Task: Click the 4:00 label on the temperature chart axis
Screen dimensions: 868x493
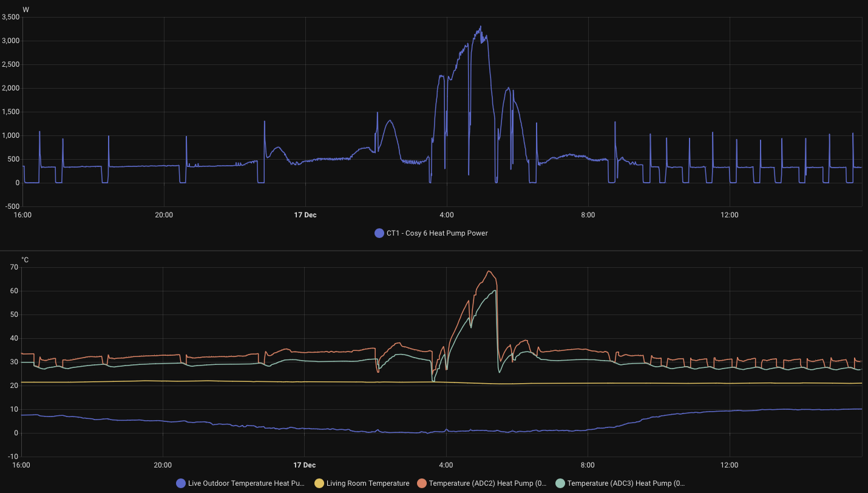Action: [446, 465]
